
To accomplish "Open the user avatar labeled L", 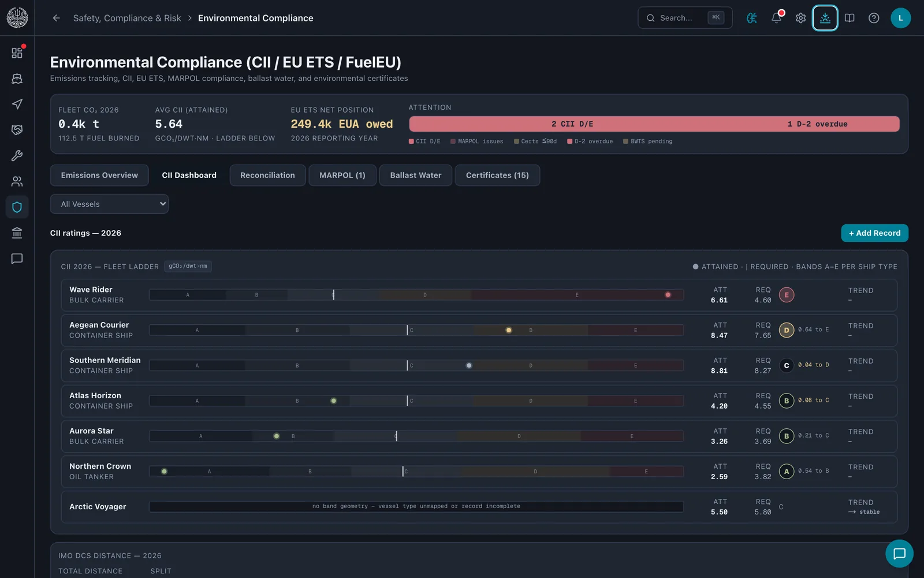I will coord(901,18).
